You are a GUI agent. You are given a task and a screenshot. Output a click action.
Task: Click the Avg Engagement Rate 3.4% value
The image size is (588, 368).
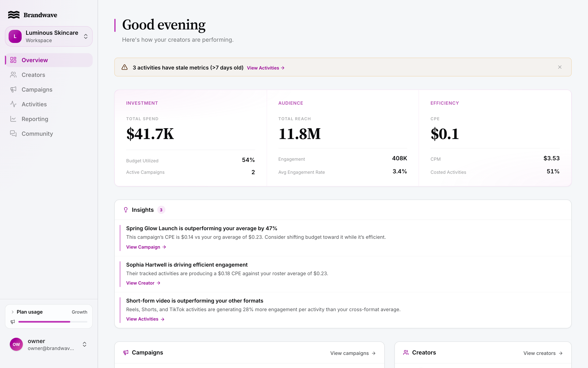tap(400, 172)
